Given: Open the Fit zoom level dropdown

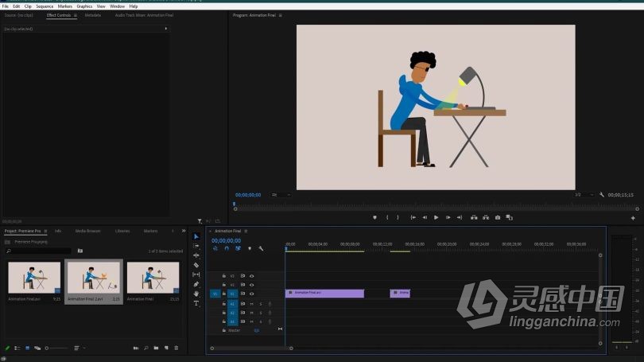Looking at the screenshot, I should coord(281,195).
